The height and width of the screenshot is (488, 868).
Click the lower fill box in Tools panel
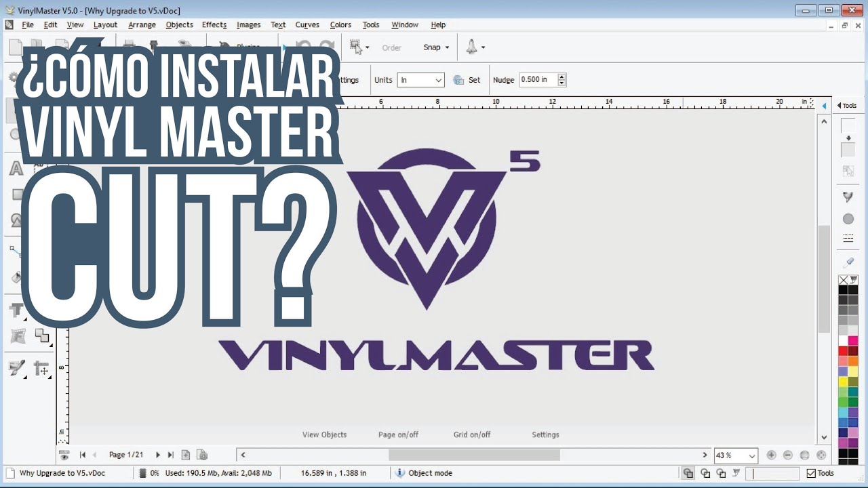click(848, 150)
